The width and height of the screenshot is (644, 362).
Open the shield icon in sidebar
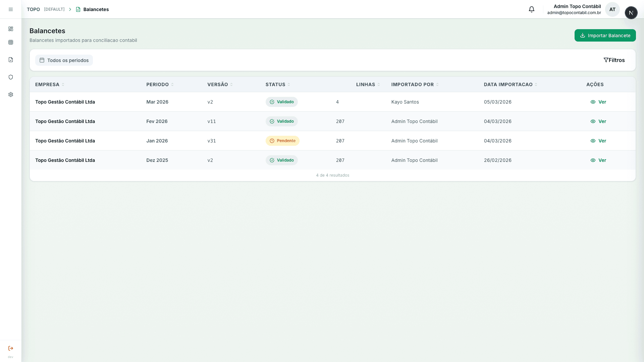coord(11,77)
